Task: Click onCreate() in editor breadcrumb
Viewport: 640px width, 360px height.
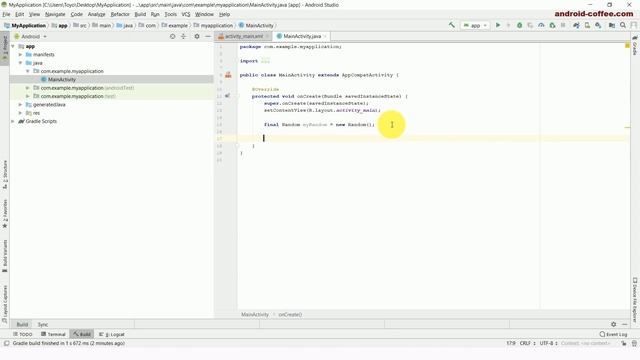Action: click(290, 315)
